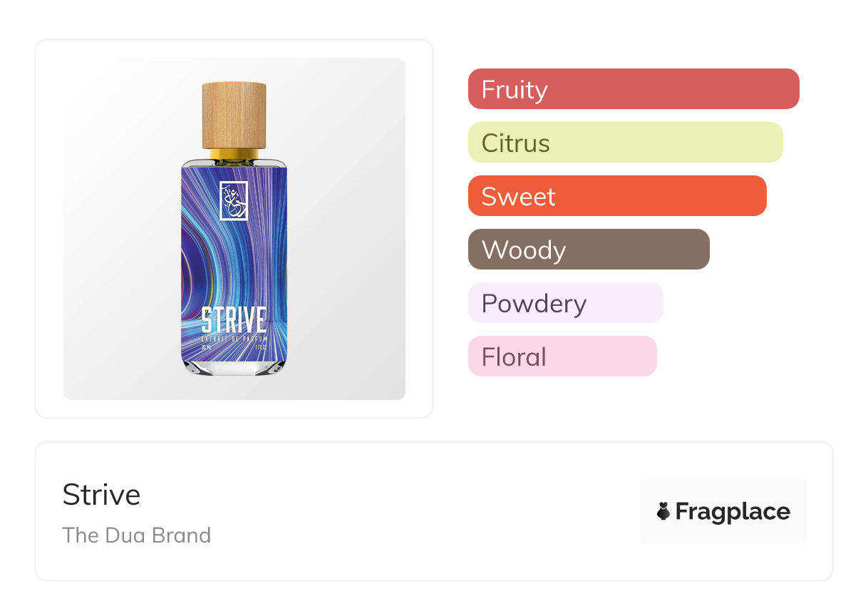The width and height of the screenshot is (868, 616).
Task: Choose the Sweet accord bar
Action: coord(616,196)
